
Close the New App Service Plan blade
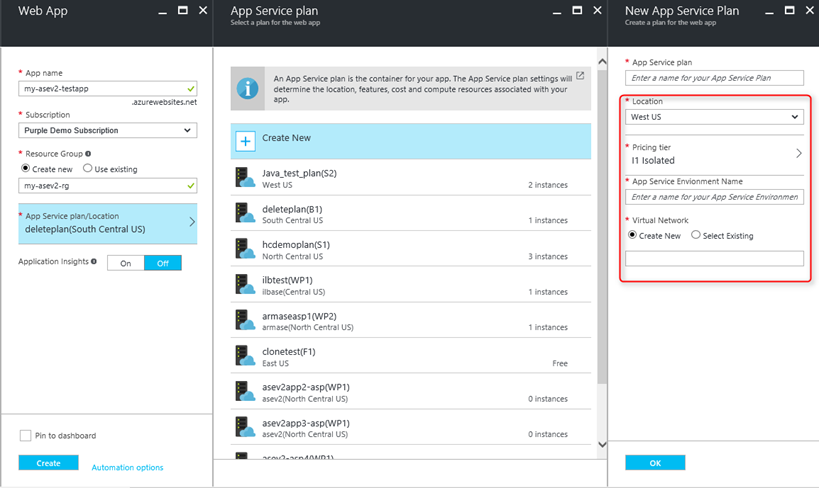point(810,10)
